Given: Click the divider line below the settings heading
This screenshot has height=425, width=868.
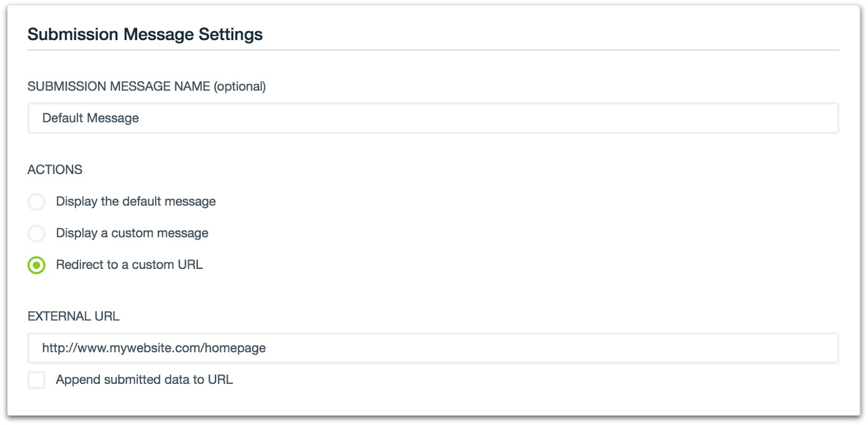Looking at the screenshot, I should pyautogui.click(x=433, y=50).
